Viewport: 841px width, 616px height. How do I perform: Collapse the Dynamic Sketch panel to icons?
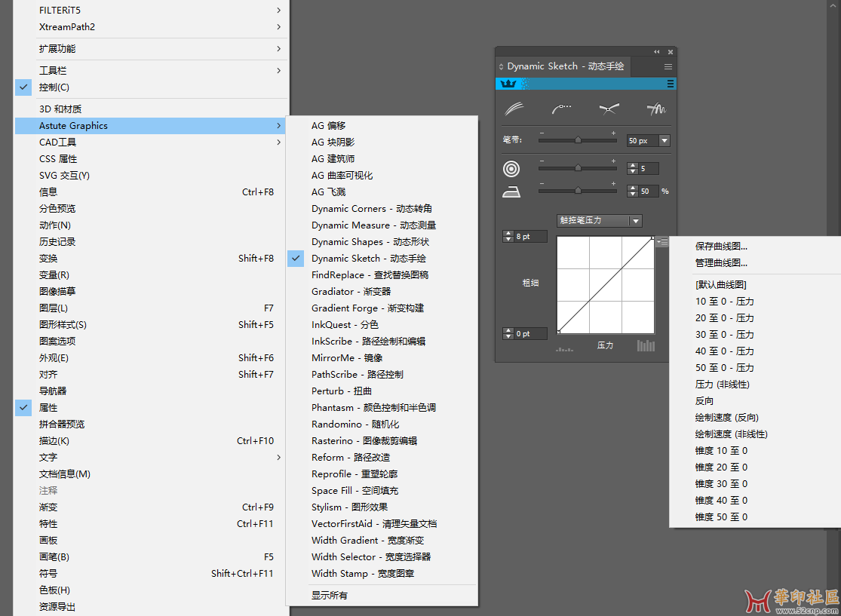pos(656,52)
